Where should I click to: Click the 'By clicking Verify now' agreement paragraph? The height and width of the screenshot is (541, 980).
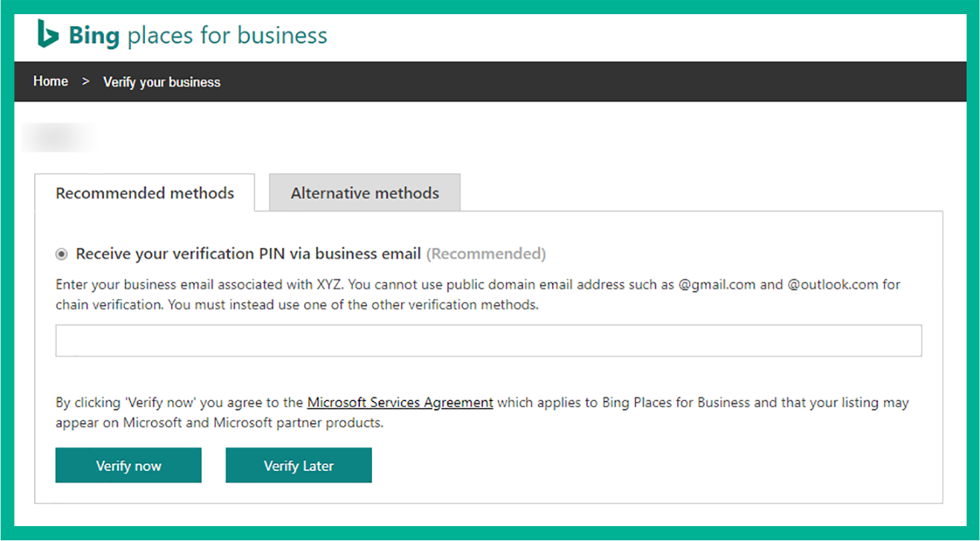pyautogui.click(x=482, y=412)
